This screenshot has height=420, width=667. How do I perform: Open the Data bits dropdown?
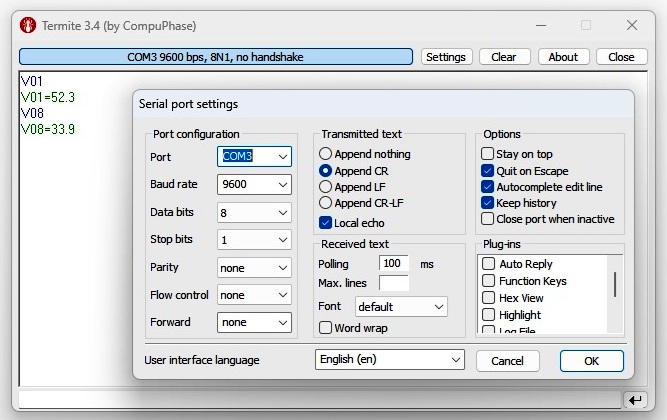(x=254, y=212)
